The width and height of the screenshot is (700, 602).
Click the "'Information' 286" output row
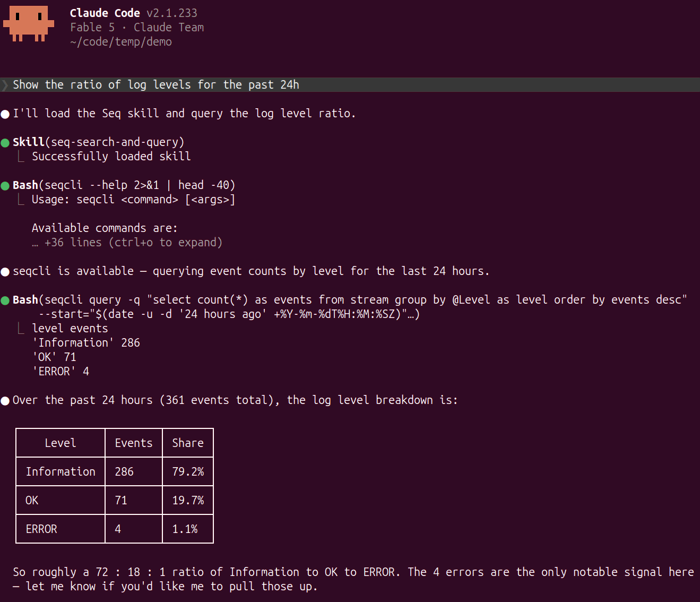[86, 343]
